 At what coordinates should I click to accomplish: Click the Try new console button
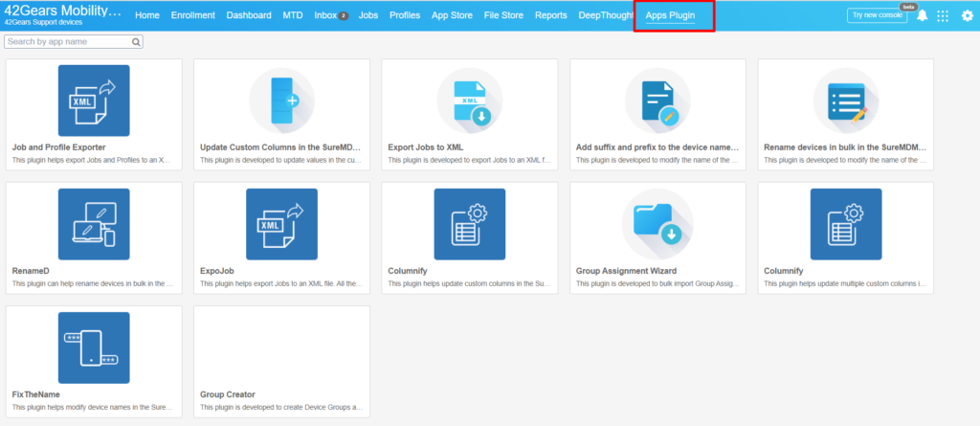click(x=877, y=15)
